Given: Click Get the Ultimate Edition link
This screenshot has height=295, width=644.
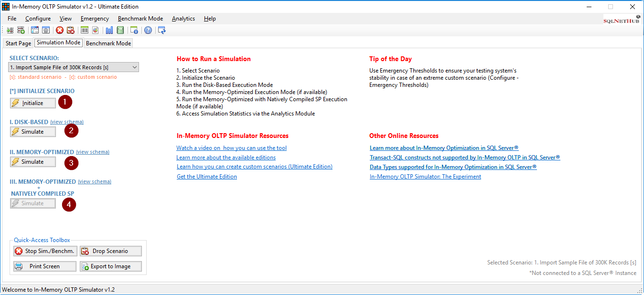Looking at the screenshot, I should tap(207, 176).
